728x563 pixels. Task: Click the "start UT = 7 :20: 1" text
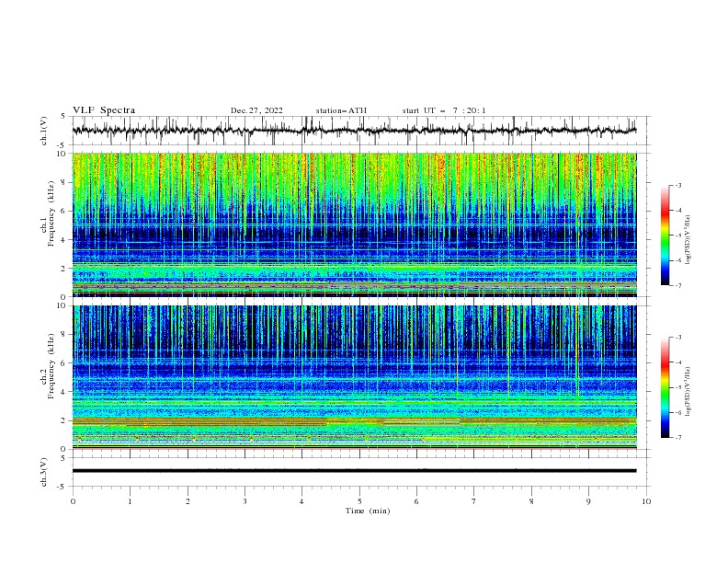click(x=444, y=110)
